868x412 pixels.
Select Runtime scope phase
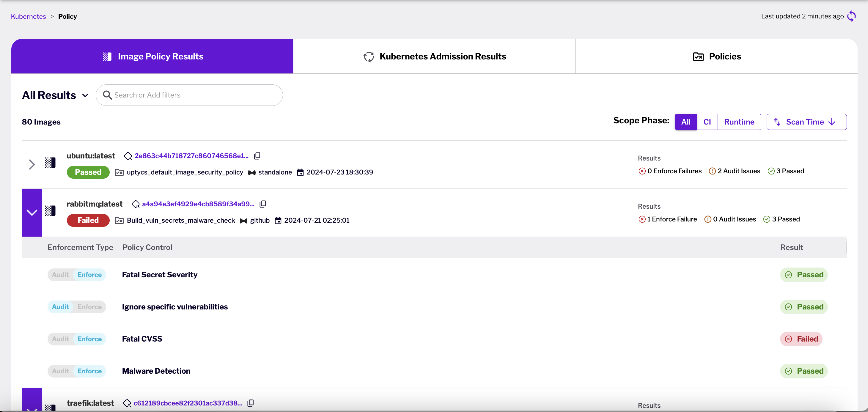[739, 122]
